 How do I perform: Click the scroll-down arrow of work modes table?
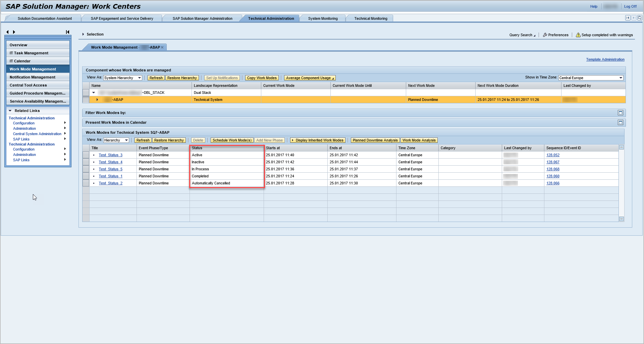622,219
